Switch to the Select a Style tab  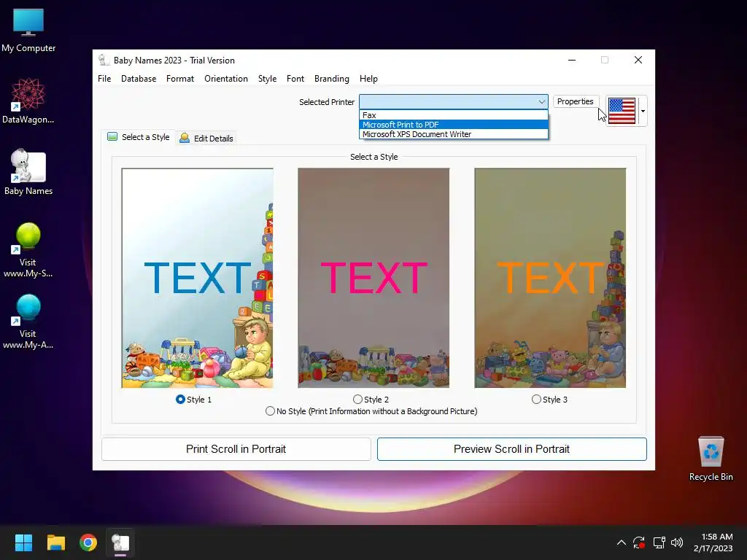click(x=139, y=137)
